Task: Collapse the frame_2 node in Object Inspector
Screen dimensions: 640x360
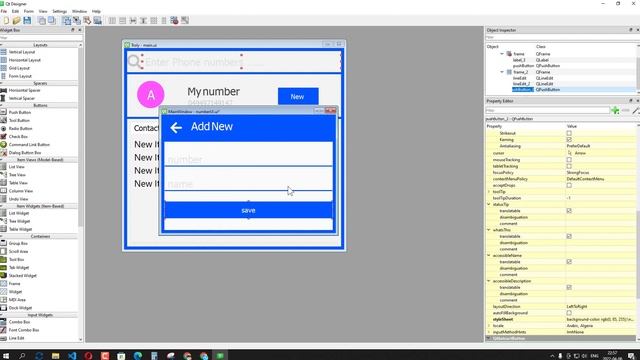Action: coord(502,72)
